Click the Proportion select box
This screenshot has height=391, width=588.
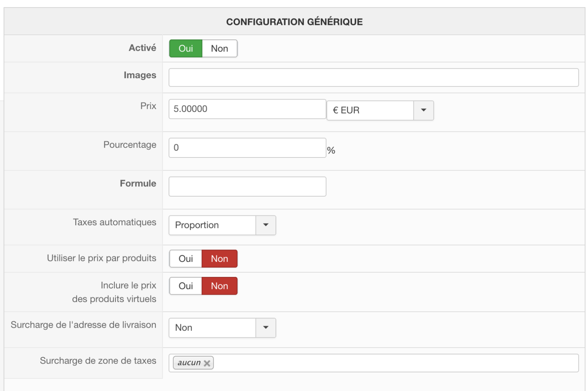tap(212, 225)
